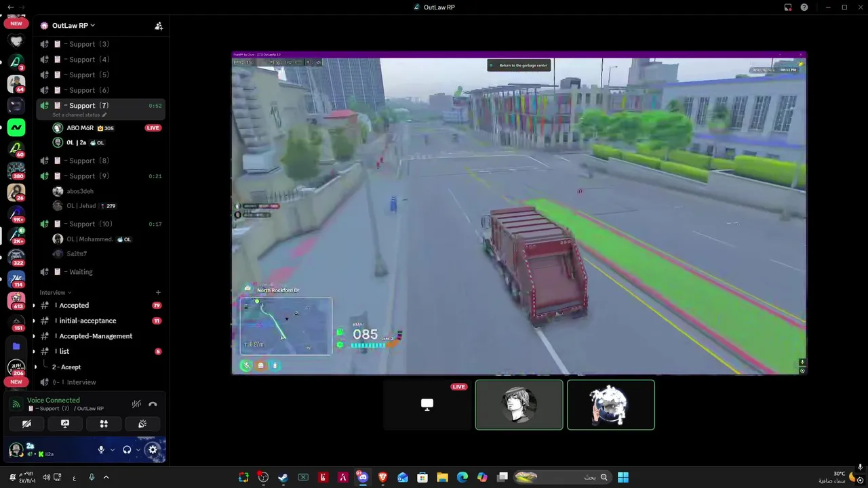This screenshot has width=868, height=488.
Task: Open server with 613 notification badge
Action: (x=16, y=300)
